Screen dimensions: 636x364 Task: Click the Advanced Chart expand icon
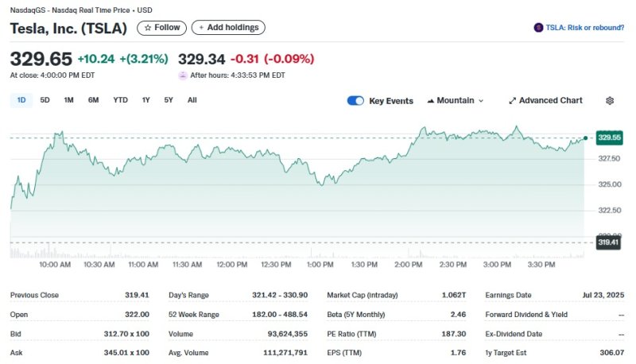[513, 101]
